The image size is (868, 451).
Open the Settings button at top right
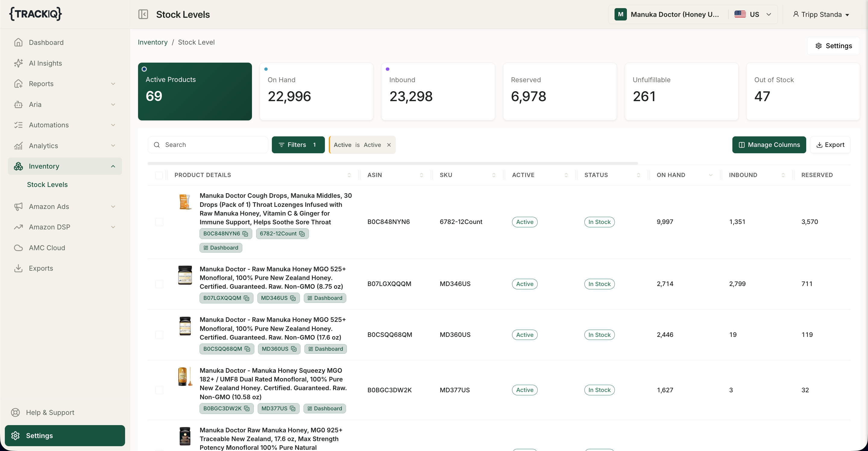(x=833, y=46)
